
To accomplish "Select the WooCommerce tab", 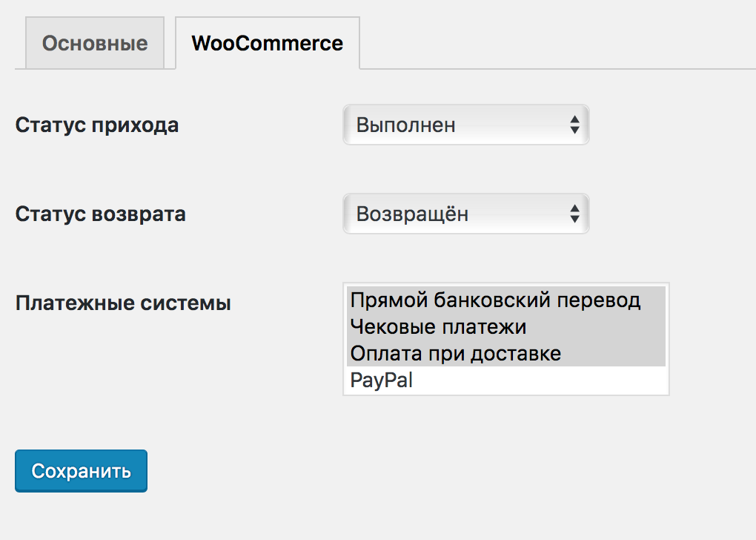I will click(268, 43).
